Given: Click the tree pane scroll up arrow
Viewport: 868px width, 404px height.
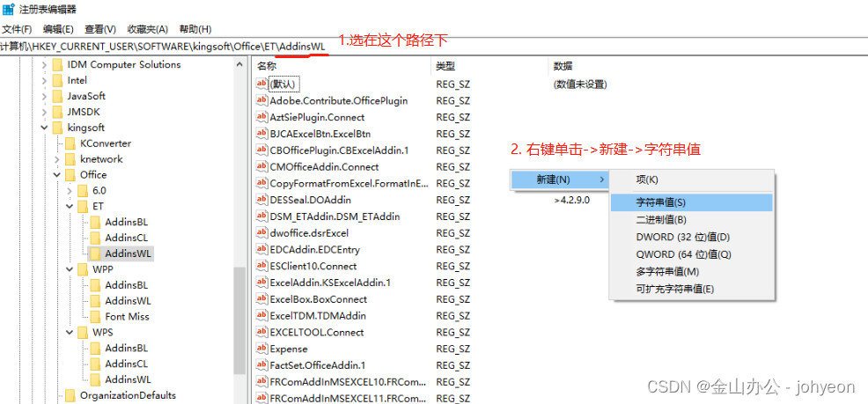Looking at the screenshot, I should tap(239, 64).
